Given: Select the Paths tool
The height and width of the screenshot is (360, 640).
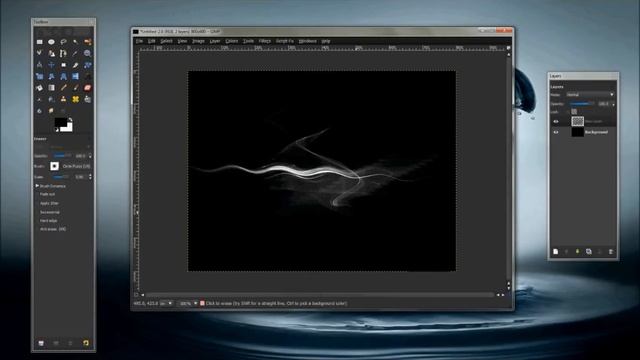Looking at the screenshot, I should pyautogui.click(x=63, y=53).
